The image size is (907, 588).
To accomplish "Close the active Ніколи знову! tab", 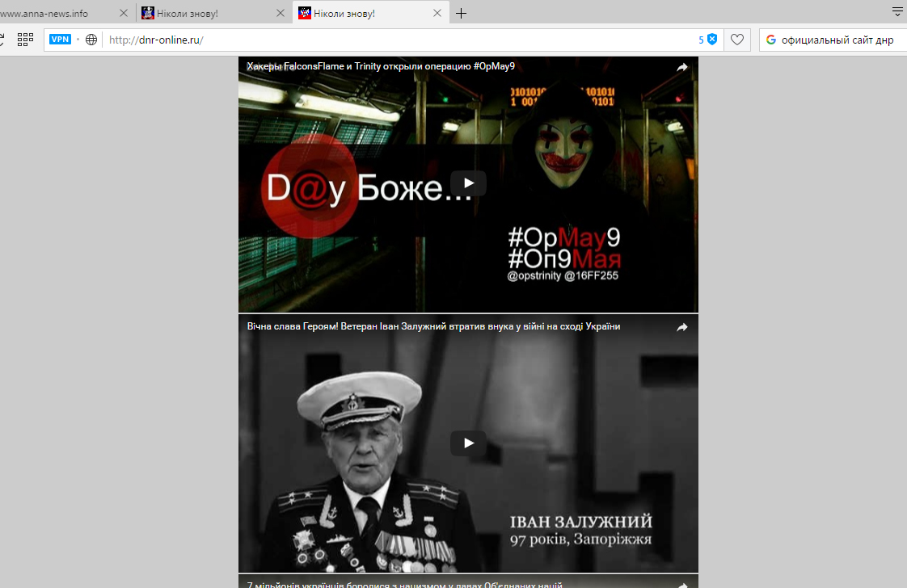I will pyautogui.click(x=437, y=14).
